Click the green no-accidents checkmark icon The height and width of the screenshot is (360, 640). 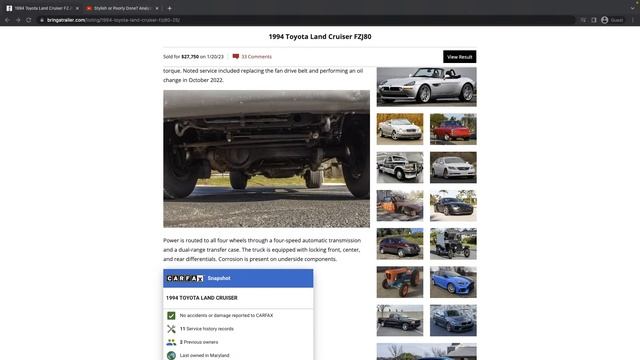click(x=171, y=316)
